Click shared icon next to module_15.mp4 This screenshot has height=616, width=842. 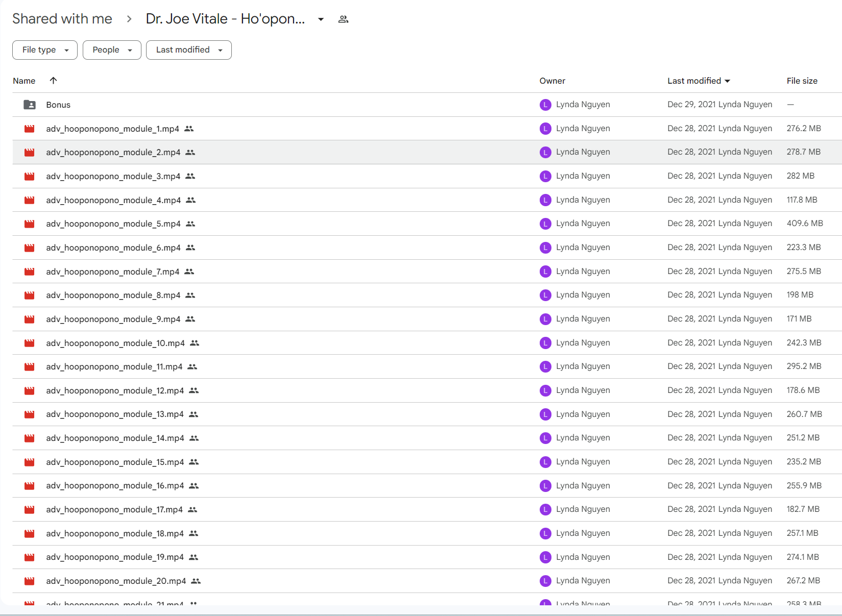pos(194,462)
